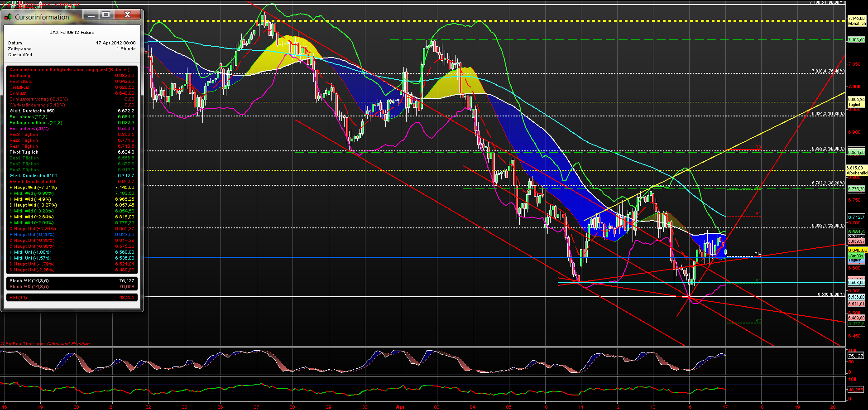Image resolution: width=868 pixels, height=410 pixels.
Task: Select the Pivot Täglich row
Action: (72, 152)
